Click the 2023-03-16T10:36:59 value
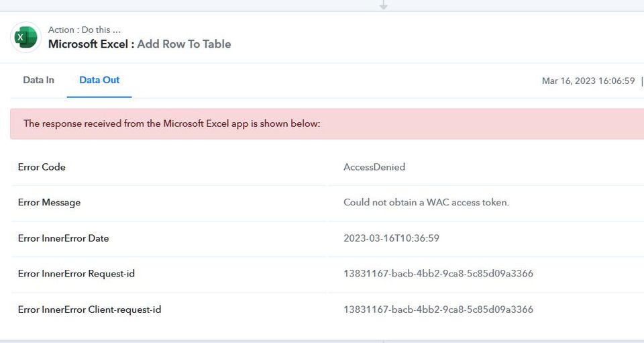This screenshot has height=343, width=644. [391, 238]
